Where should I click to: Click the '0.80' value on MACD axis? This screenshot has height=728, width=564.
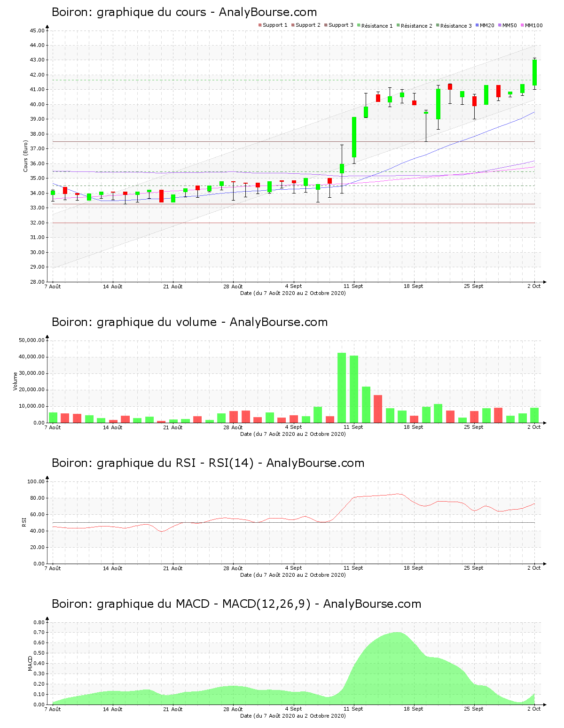(x=39, y=622)
